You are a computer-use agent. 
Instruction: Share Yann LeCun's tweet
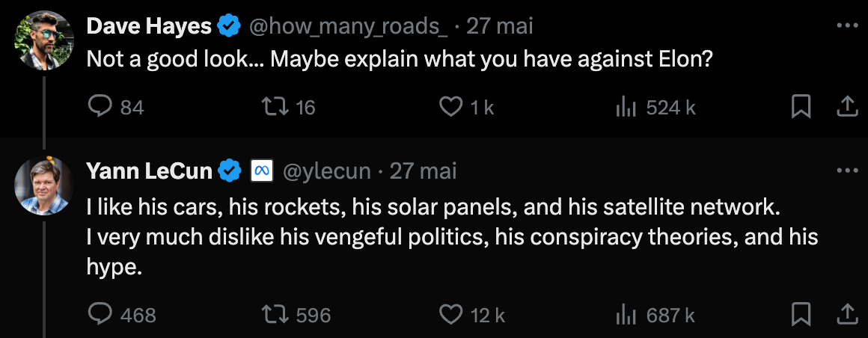click(x=846, y=315)
